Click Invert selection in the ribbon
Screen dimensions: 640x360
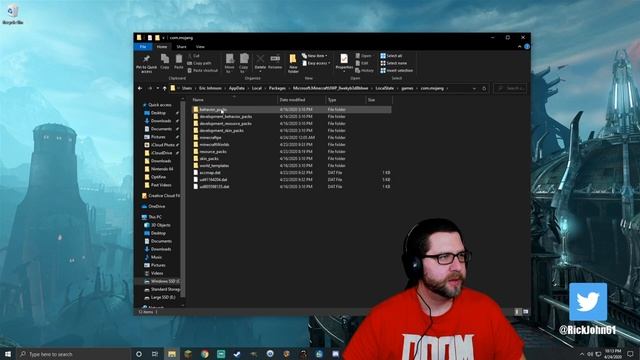pos(396,71)
